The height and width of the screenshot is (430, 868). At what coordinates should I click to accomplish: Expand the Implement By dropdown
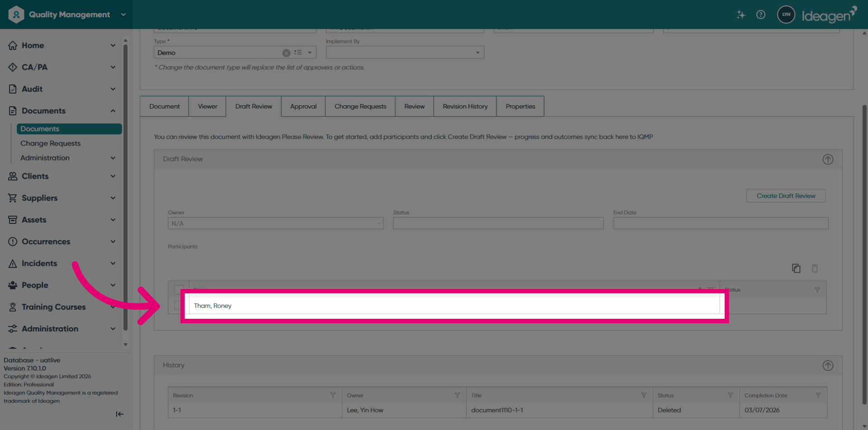(477, 53)
